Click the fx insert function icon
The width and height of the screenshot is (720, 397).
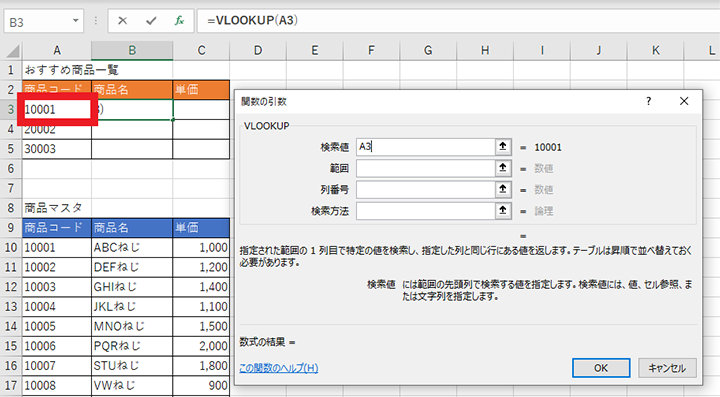(x=179, y=21)
